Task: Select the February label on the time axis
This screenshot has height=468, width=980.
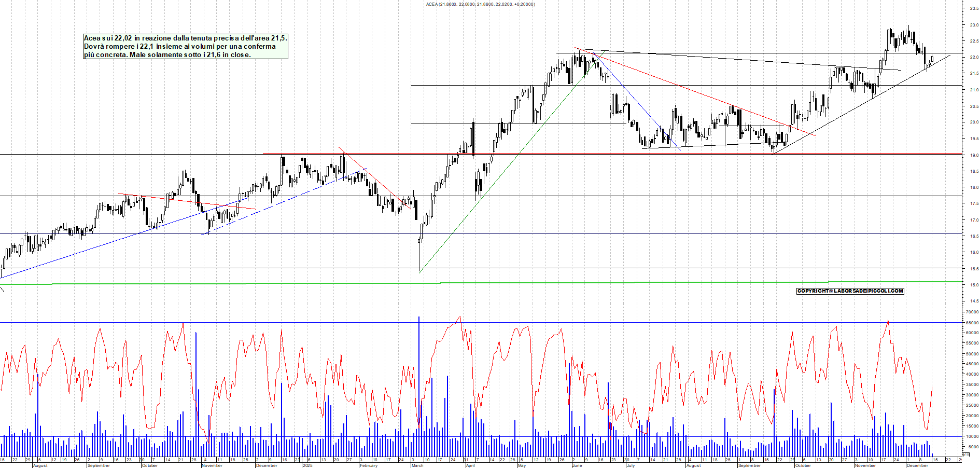Action: [369, 465]
